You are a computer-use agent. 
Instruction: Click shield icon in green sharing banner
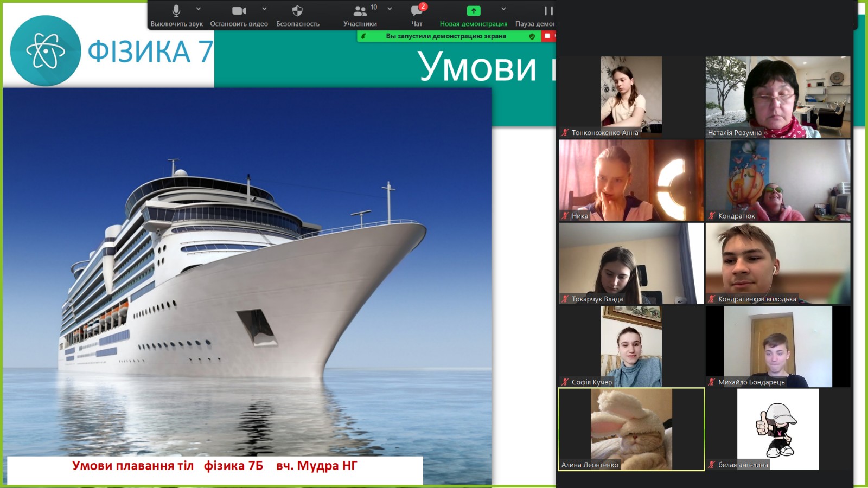pyautogui.click(x=532, y=36)
